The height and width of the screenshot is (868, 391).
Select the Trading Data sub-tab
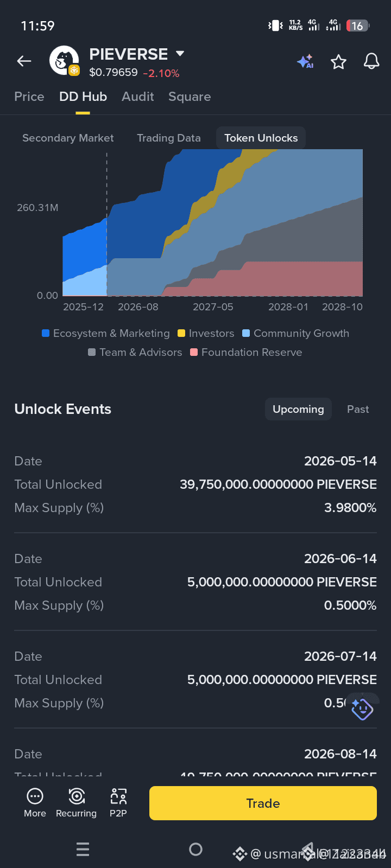[x=169, y=138]
